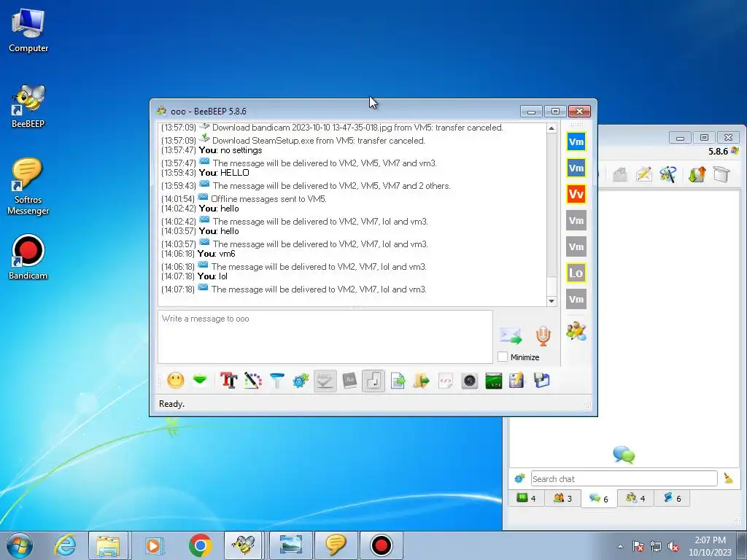This screenshot has height=560, width=747.
Task: Switch to chat bubbles tab showing 6
Action: [599, 499]
